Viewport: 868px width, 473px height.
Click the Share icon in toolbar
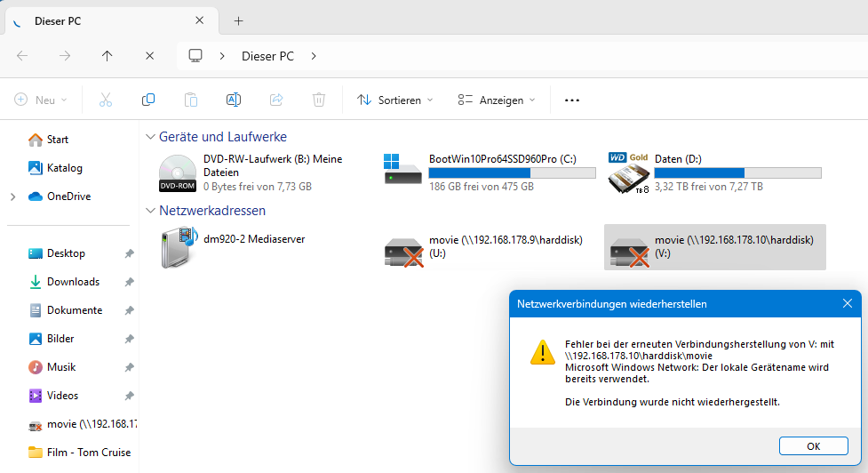[x=276, y=100]
